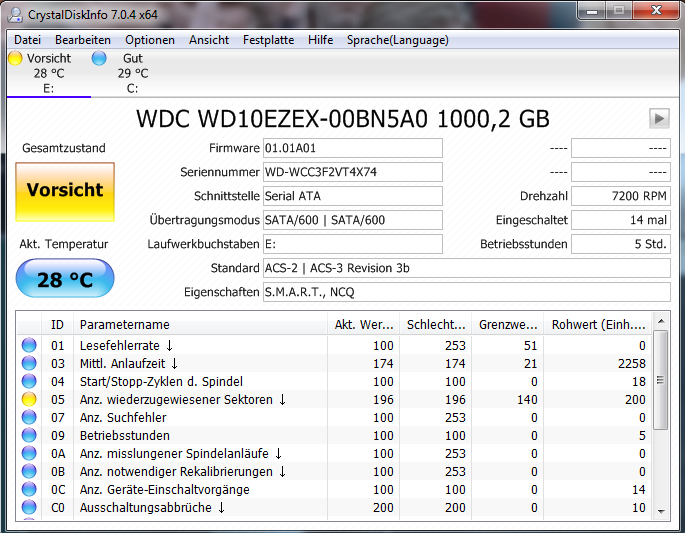Click the CrystalDiskInfo title bar icon
This screenshot has width=685, height=533.
(x=15, y=15)
